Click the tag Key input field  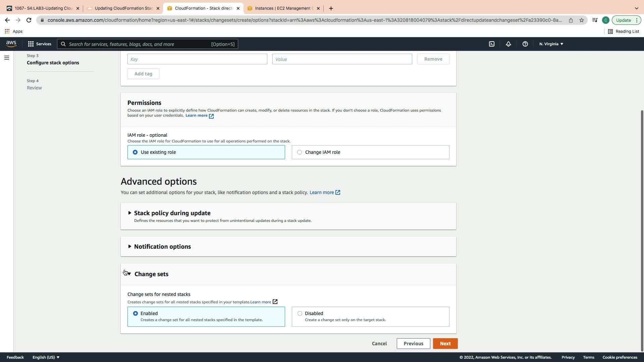[197, 59]
